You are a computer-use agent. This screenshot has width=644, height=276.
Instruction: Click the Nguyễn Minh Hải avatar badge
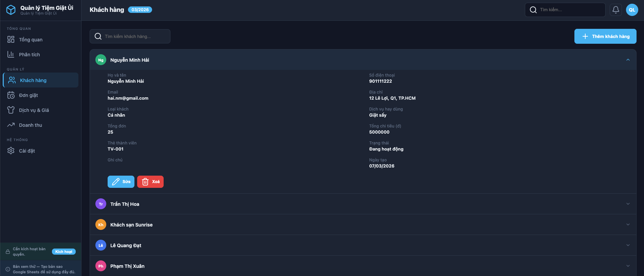tap(101, 60)
